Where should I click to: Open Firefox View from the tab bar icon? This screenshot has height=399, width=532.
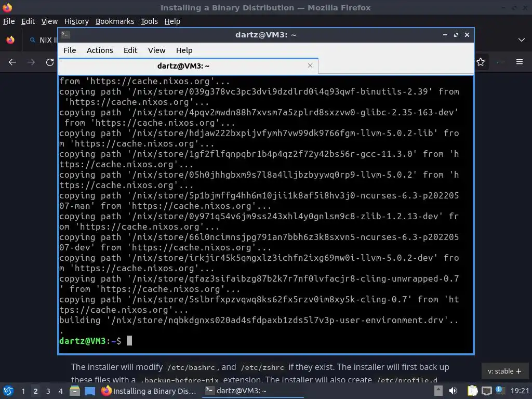pos(10,39)
